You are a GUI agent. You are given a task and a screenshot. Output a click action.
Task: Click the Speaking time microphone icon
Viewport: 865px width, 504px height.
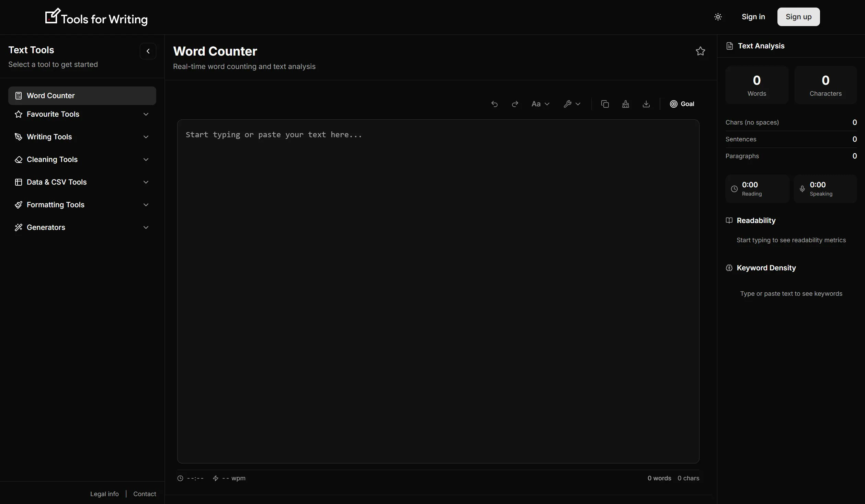tap(802, 189)
